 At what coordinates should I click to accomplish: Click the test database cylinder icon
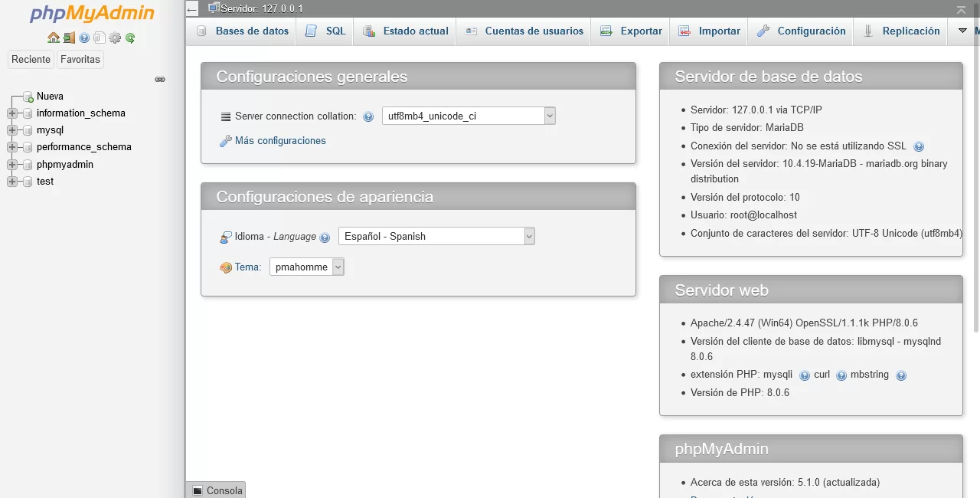click(x=28, y=182)
